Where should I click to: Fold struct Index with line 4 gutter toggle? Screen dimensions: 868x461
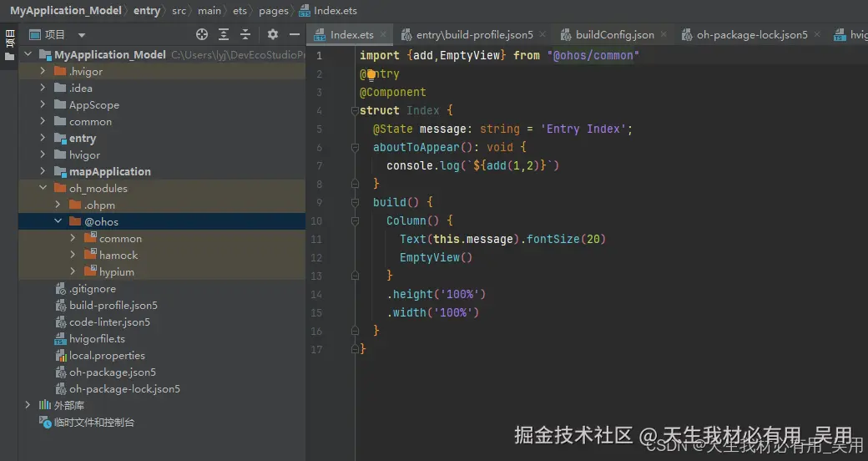(355, 111)
